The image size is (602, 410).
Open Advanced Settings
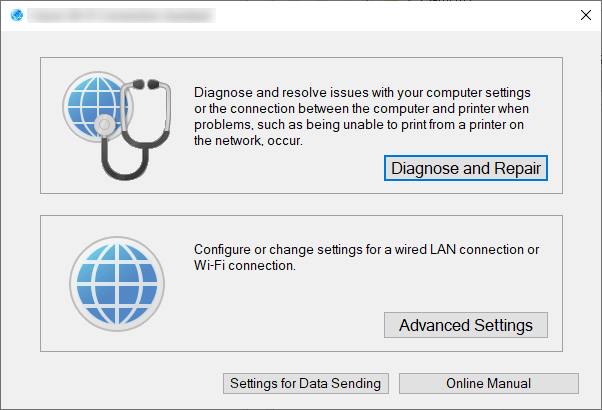coord(466,325)
